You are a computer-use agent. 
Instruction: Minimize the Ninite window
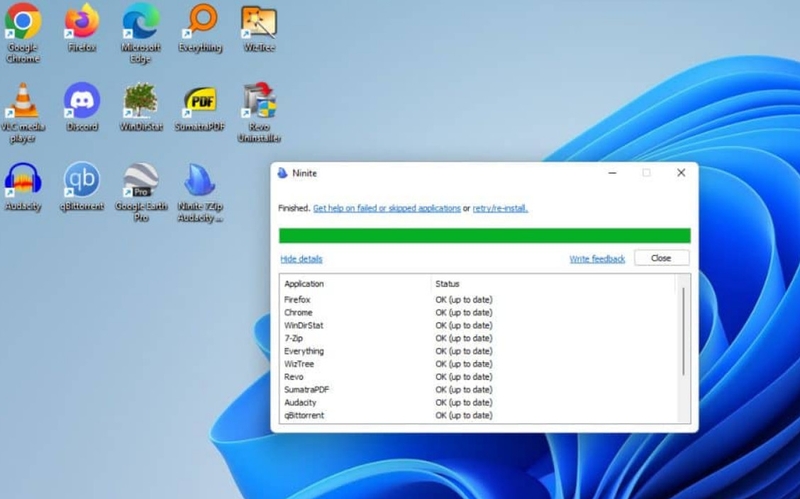(612, 173)
